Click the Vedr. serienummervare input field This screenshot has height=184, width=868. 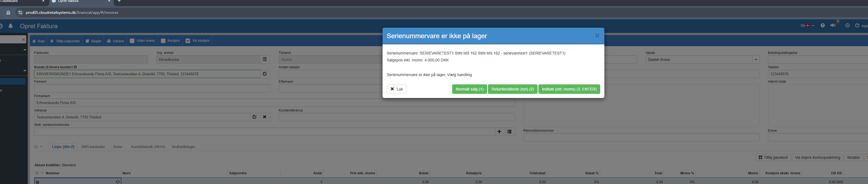[264, 131]
